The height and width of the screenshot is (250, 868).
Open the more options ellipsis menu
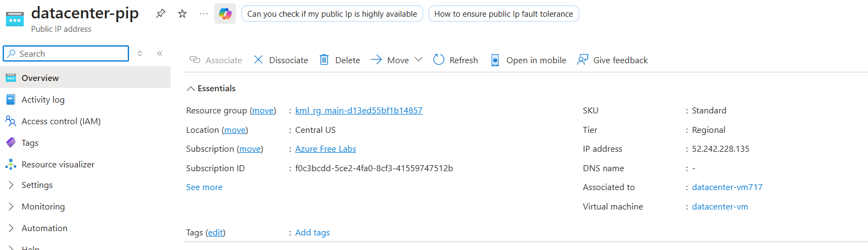204,13
